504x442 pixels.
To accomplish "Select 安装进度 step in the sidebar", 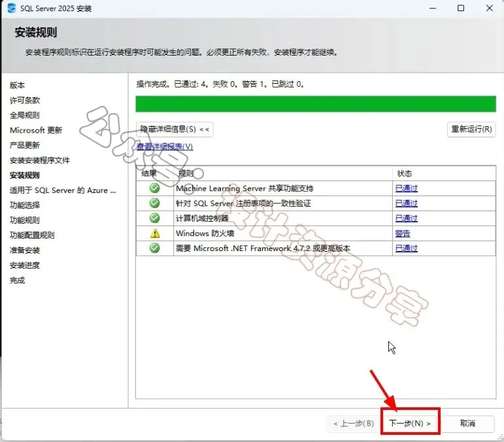I will [x=25, y=265].
